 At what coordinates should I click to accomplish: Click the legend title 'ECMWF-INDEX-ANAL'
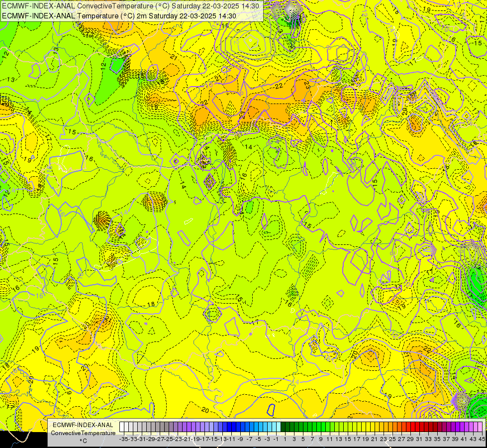pyautogui.click(x=83, y=425)
